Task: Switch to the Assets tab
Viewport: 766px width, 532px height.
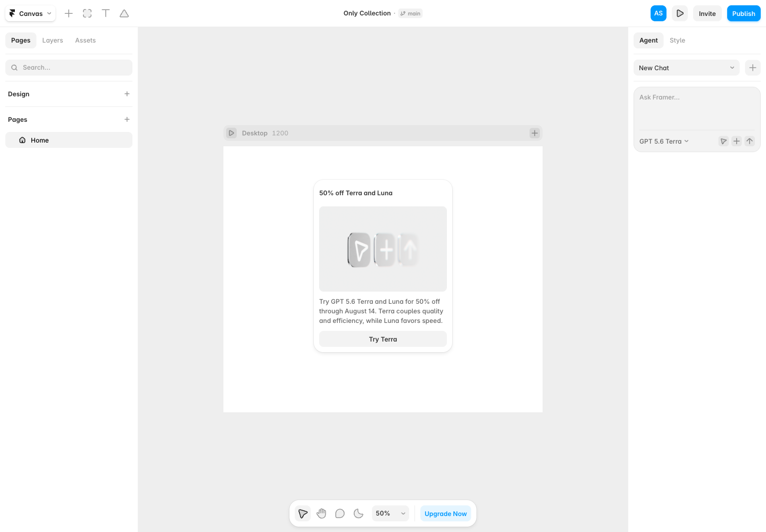Action: click(x=86, y=40)
